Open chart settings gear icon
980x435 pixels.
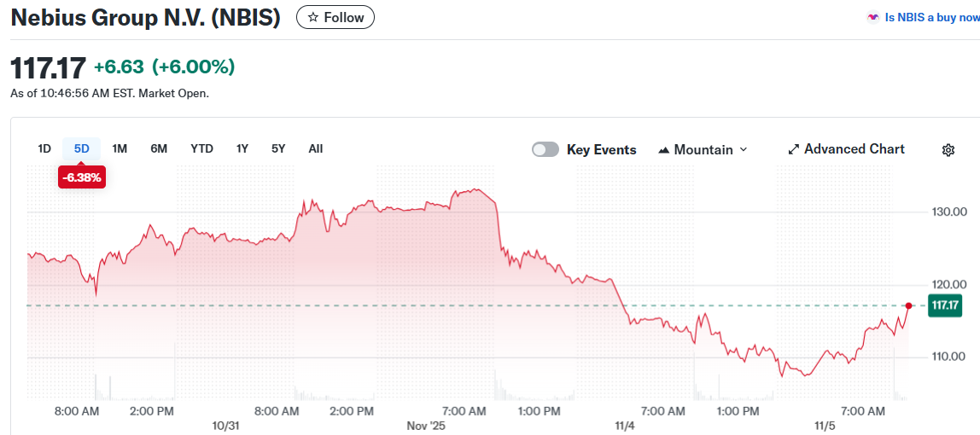pyautogui.click(x=948, y=150)
